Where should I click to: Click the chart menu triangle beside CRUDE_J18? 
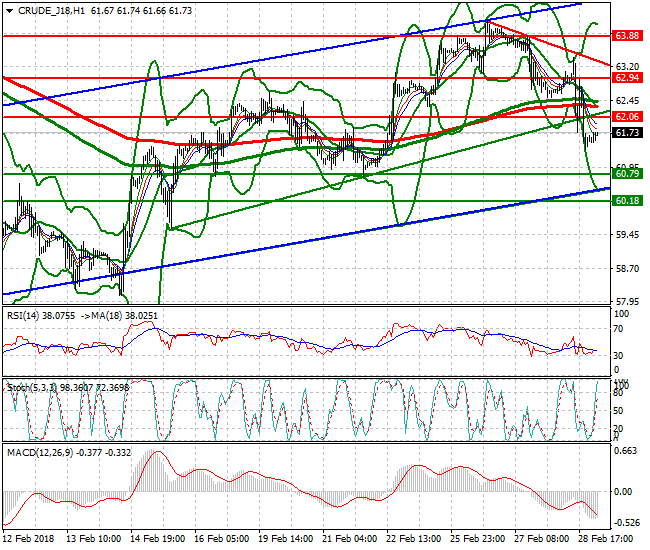(x=10, y=11)
